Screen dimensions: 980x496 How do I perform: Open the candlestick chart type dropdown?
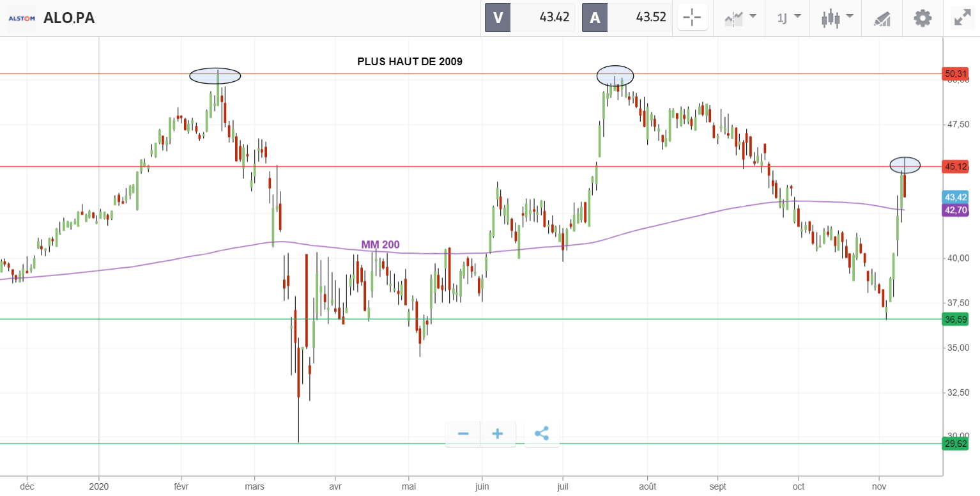[x=838, y=18]
